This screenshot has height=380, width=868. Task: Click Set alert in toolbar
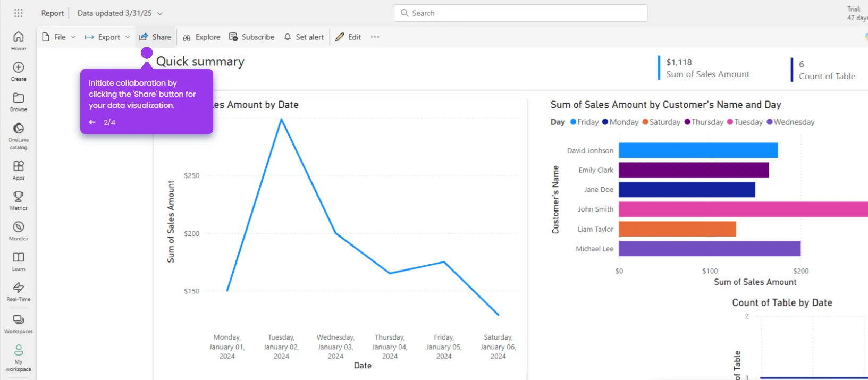[x=304, y=37]
